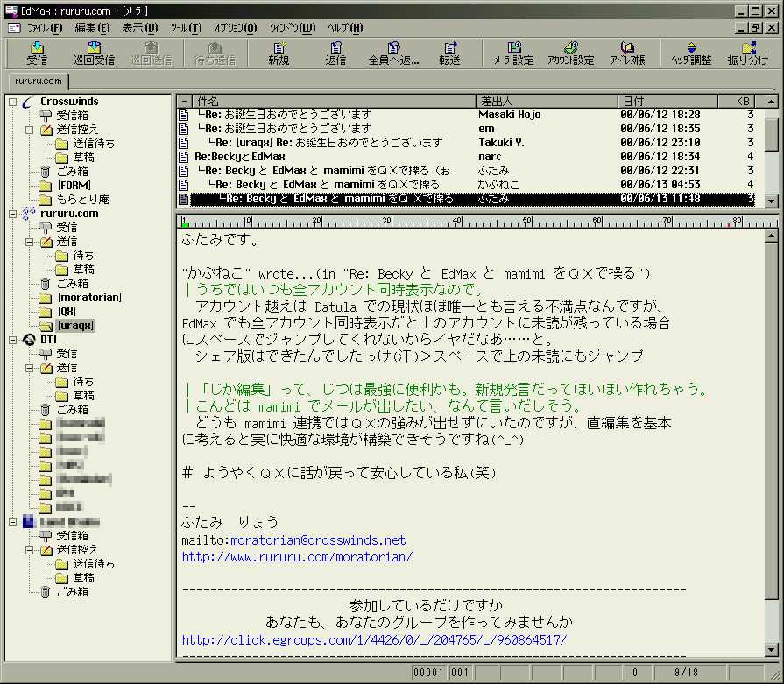Image resolution: width=784 pixels, height=684 pixels.
Task: Open Crosswinds 送信待ち folder
Action: pos(94,144)
